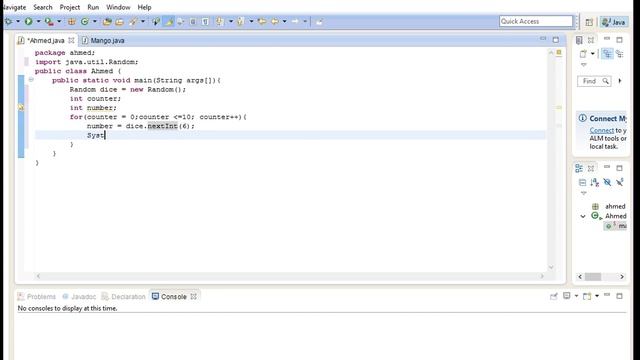Click the Connect link in Connect Mylyn panel
This screenshot has width=640, height=360.
click(x=602, y=131)
